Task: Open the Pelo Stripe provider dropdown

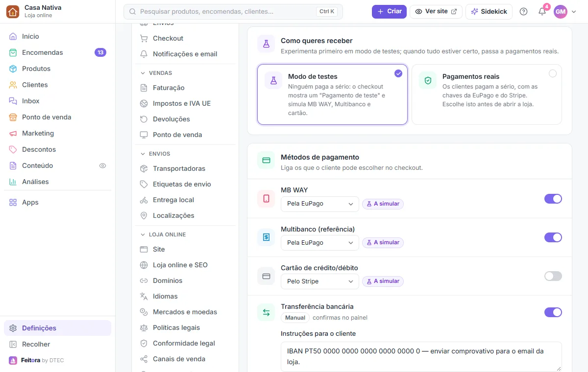Action: [320, 281]
